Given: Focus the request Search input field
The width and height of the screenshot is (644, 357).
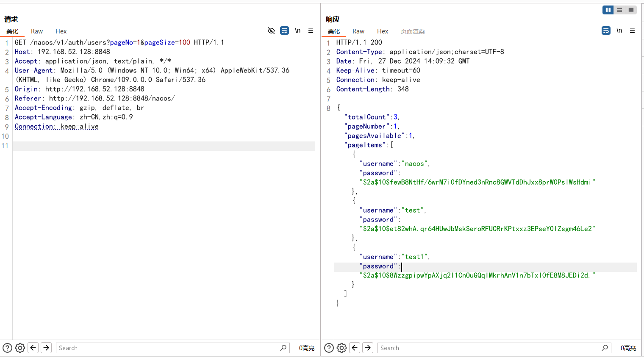Looking at the screenshot, I should tap(172, 348).
